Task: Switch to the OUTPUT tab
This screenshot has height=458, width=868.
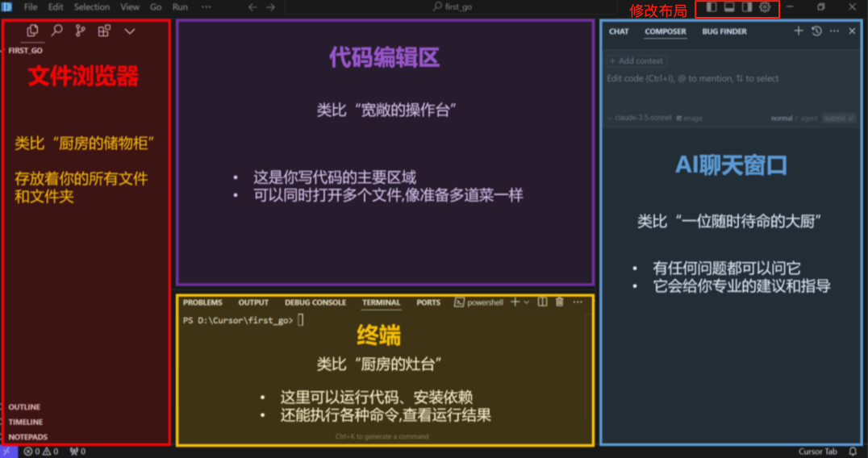Action: [253, 302]
